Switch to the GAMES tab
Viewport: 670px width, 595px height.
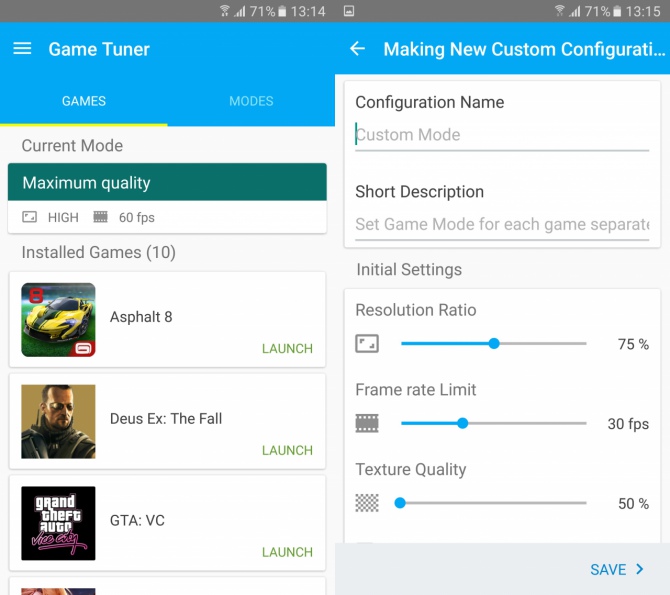(x=84, y=101)
